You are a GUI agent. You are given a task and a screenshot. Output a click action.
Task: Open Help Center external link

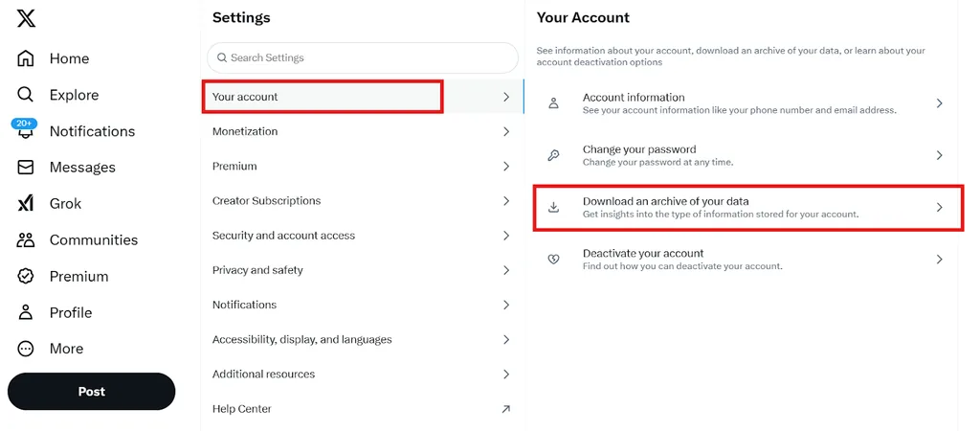pyautogui.click(x=363, y=409)
